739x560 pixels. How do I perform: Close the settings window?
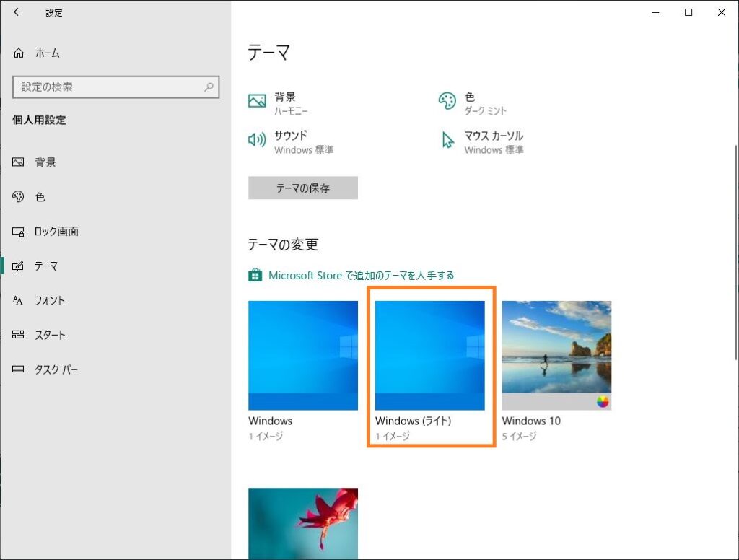click(x=722, y=12)
